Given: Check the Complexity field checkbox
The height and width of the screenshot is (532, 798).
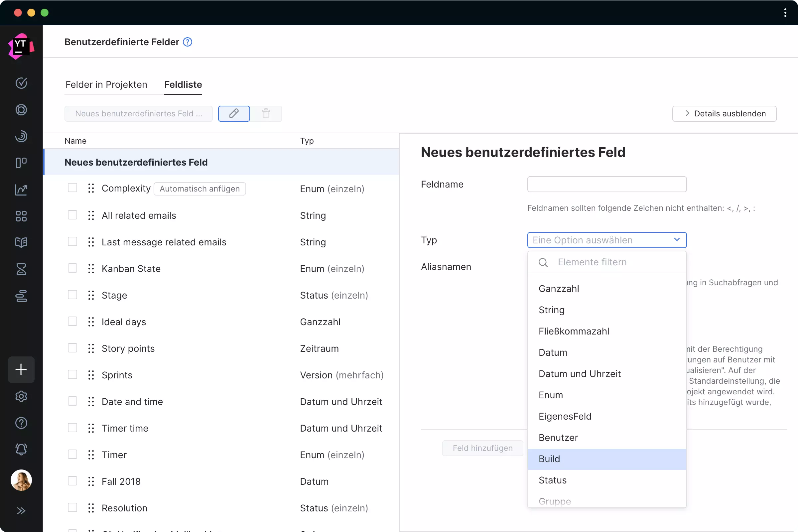Looking at the screenshot, I should coord(72,188).
